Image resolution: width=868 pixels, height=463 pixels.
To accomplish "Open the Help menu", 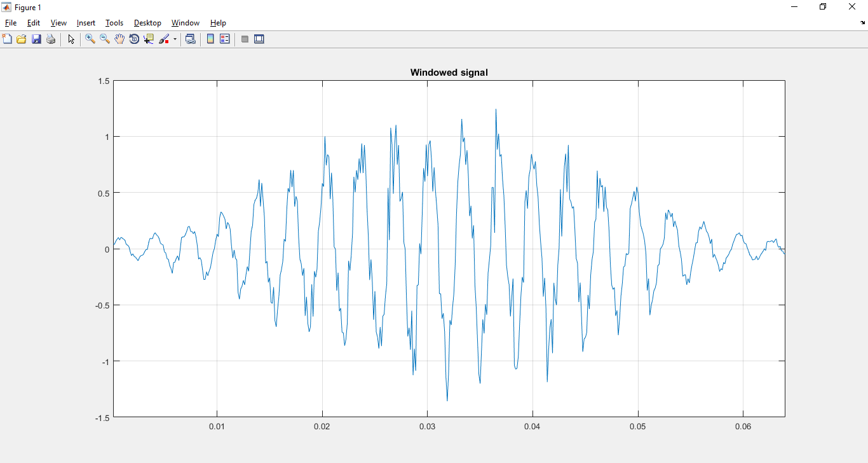I will (x=218, y=23).
